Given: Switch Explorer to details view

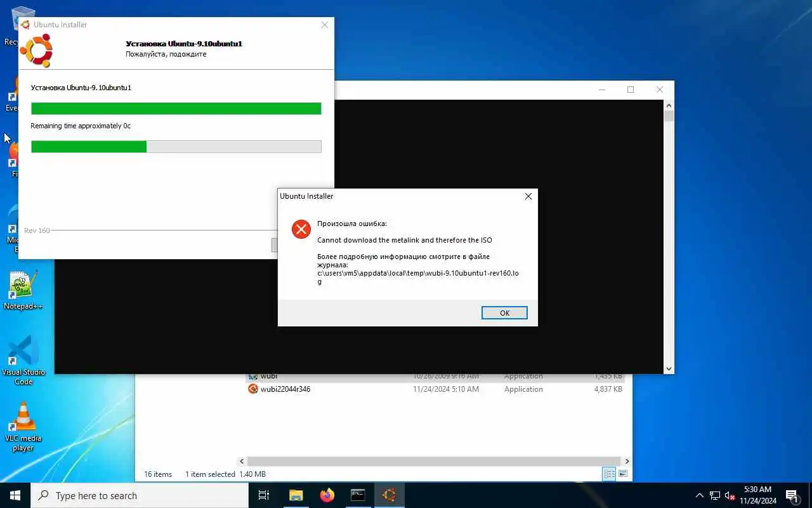Looking at the screenshot, I should click(x=609, y=474).
